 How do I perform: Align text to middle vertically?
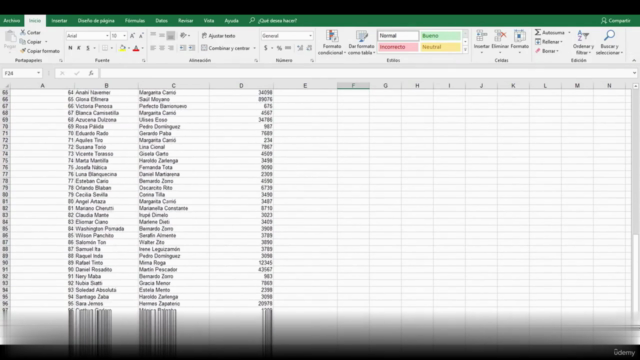tap(162, 36)
